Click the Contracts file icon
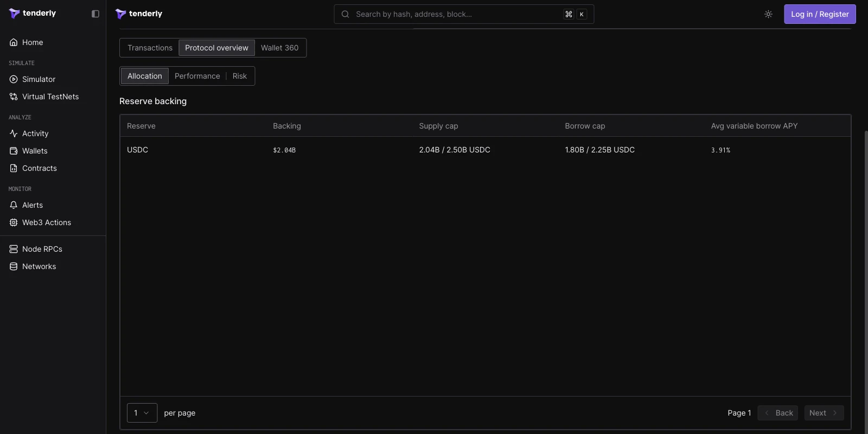Screen dimensions: 868x434 (14, 168)
